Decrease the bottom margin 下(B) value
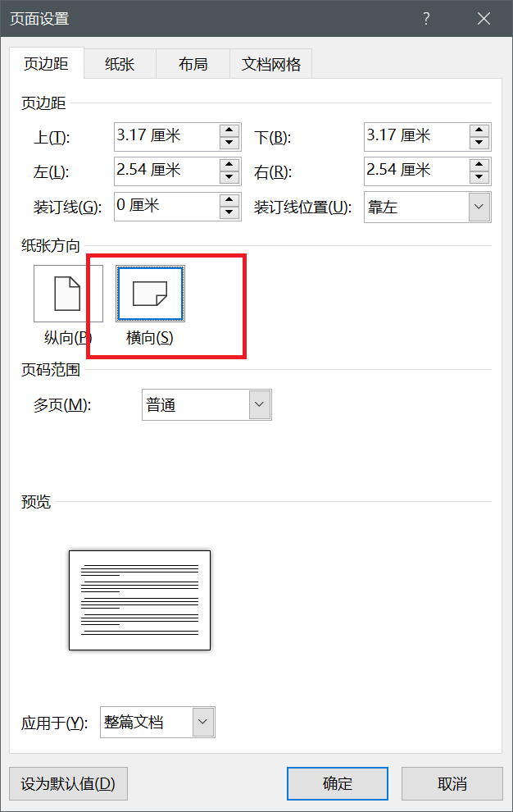The height and width of the screenshot is (812, 513). [479, 143]
